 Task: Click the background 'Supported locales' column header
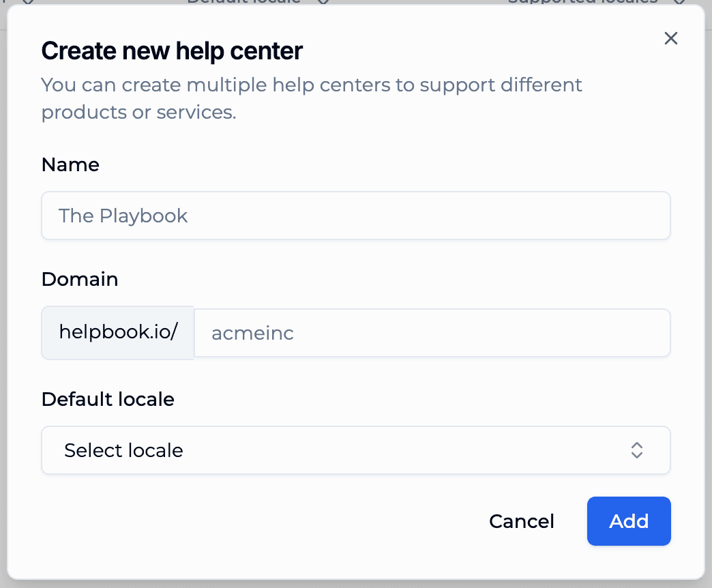(582, 2)
